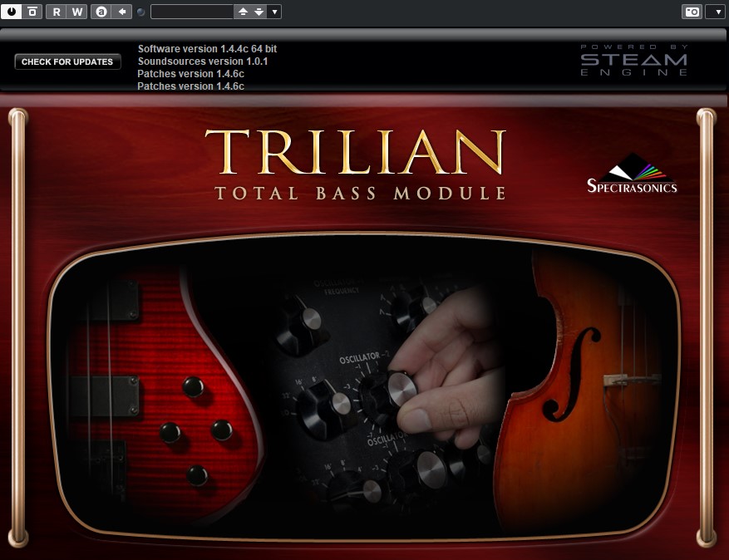Open the preset dropdown beside the preset arrows
The image size is (729, 560).
[275, 12]
